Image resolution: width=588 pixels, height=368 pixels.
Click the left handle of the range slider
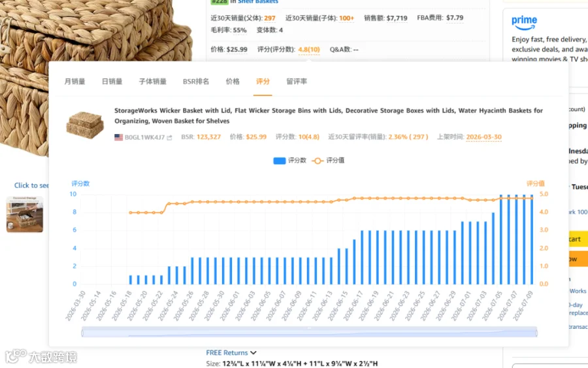(82, 332)
